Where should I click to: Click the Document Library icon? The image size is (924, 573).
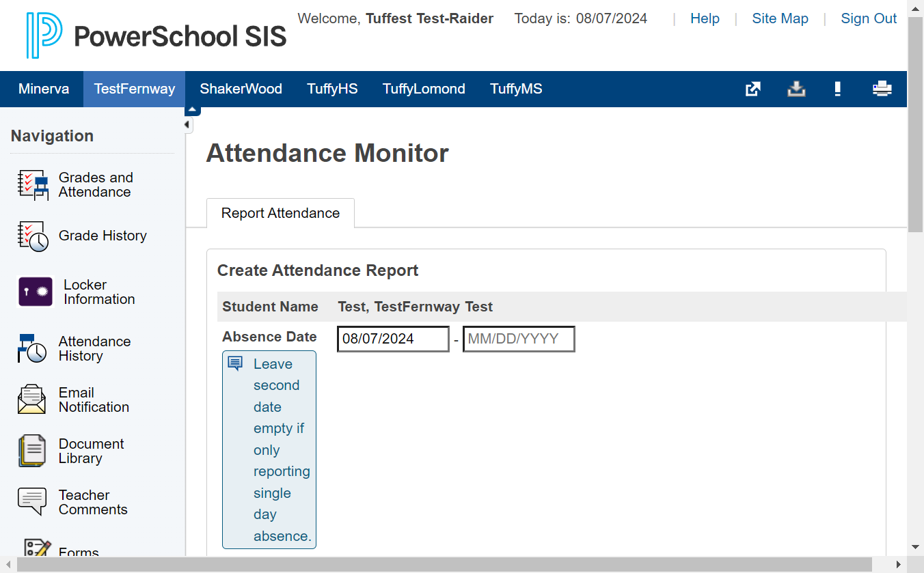32,451
